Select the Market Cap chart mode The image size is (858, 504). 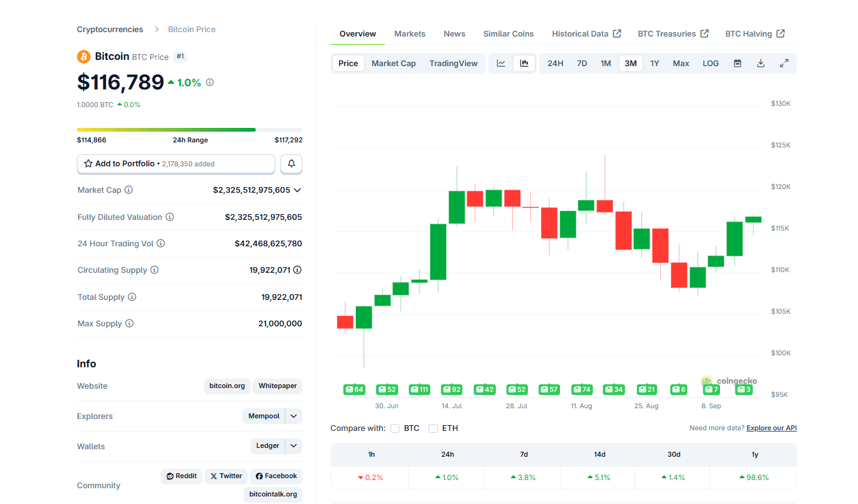394,64
